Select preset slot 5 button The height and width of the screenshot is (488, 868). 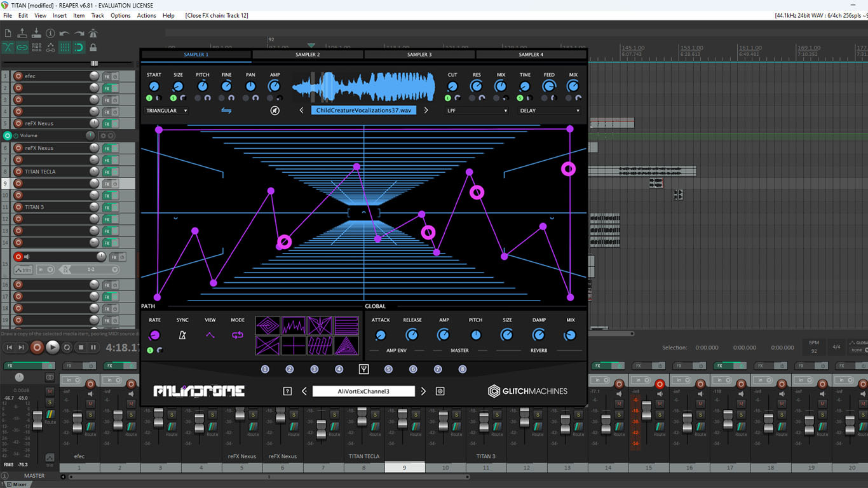click(388, 369)
